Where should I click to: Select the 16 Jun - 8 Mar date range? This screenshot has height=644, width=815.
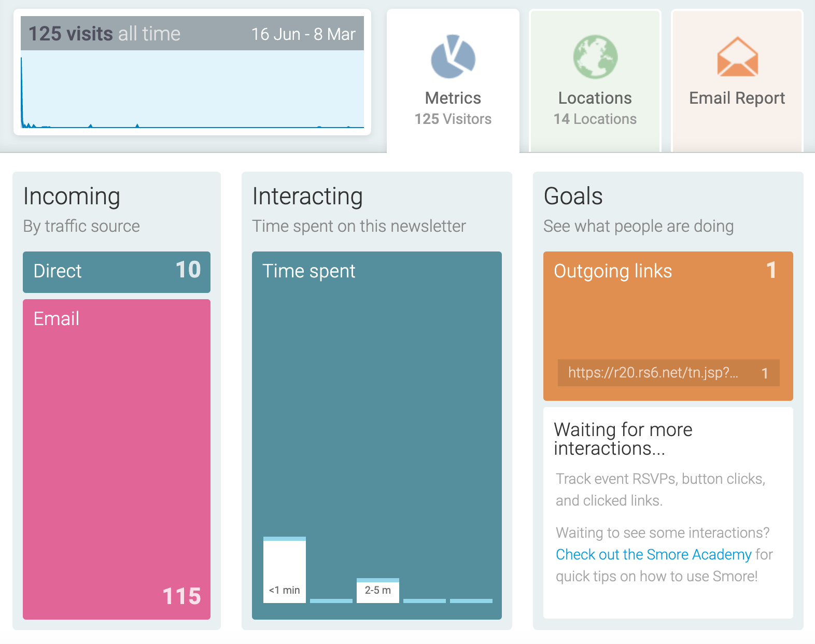303,34
